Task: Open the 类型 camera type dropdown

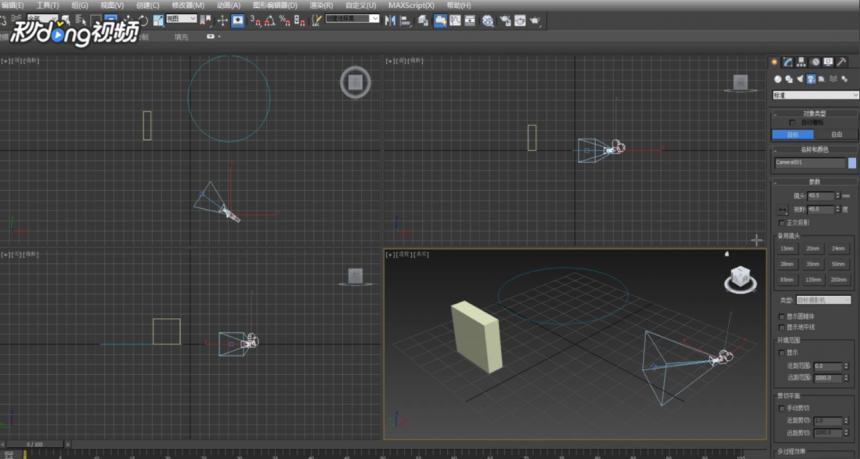Action: point(824,301)
